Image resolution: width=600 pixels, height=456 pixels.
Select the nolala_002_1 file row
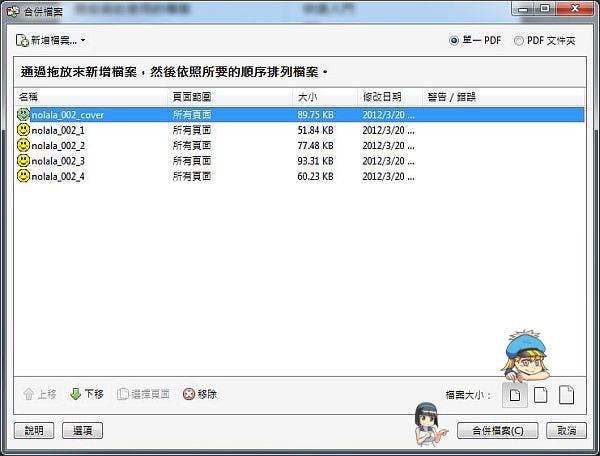300,130
